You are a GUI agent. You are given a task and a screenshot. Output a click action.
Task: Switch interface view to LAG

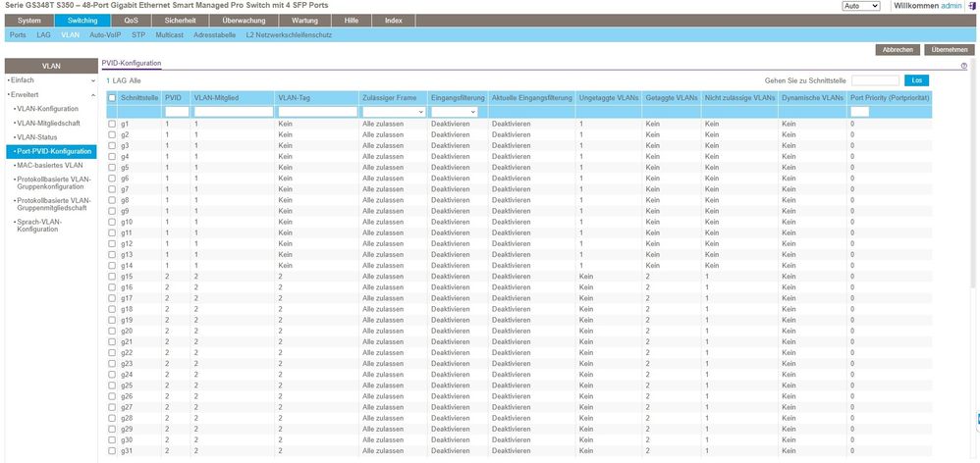pyautogui.click(x=120, y=81)
